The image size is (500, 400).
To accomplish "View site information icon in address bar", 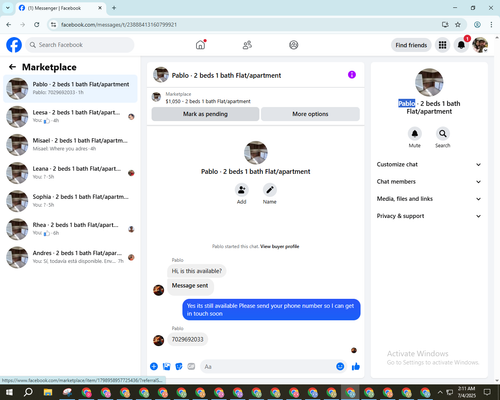I will [53, 25].
